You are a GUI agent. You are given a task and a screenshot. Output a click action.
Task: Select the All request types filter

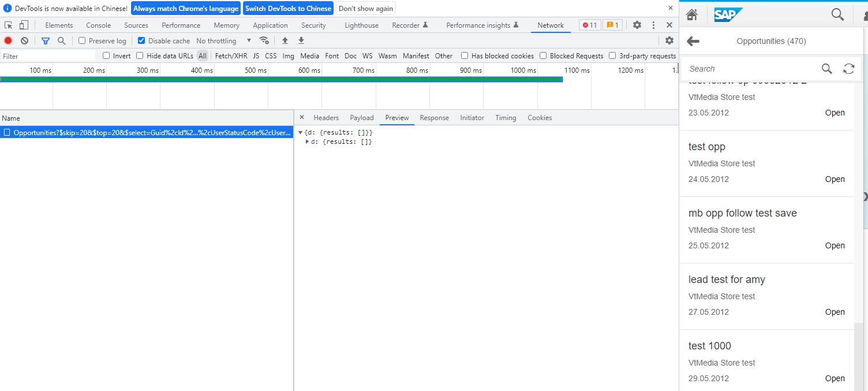(203, 55)
